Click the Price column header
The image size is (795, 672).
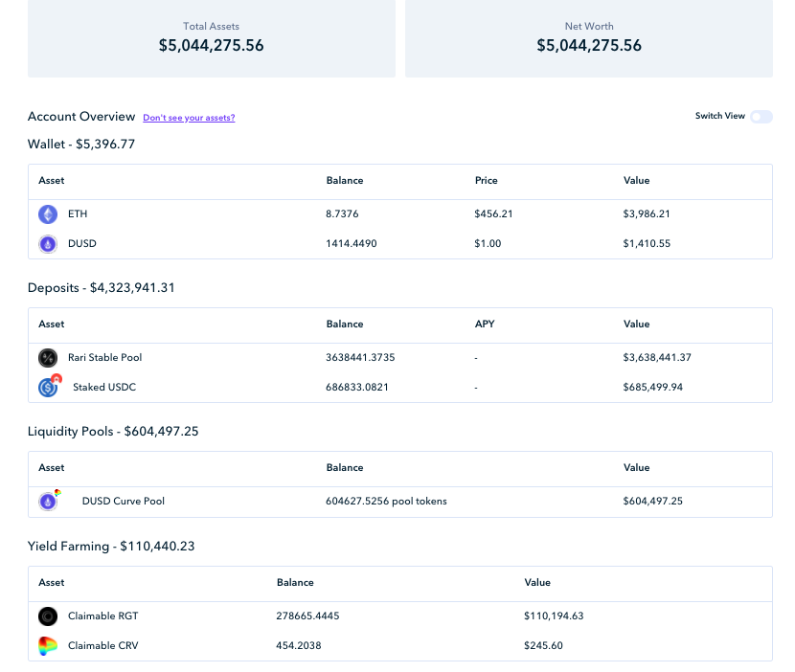tap(487, 180)
